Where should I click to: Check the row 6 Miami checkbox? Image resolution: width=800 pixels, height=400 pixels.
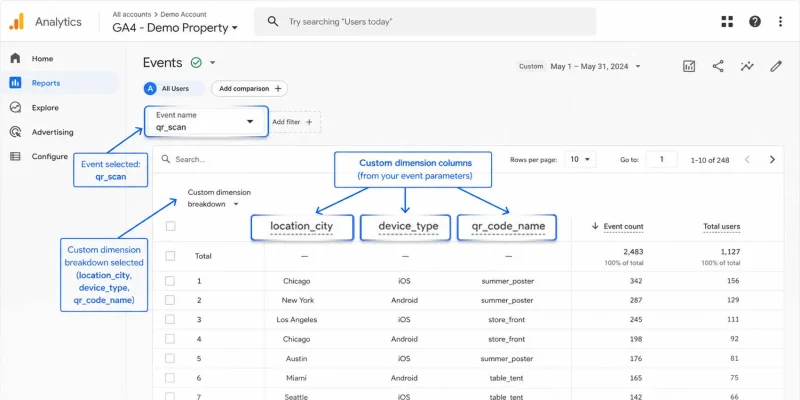(170, 378)
